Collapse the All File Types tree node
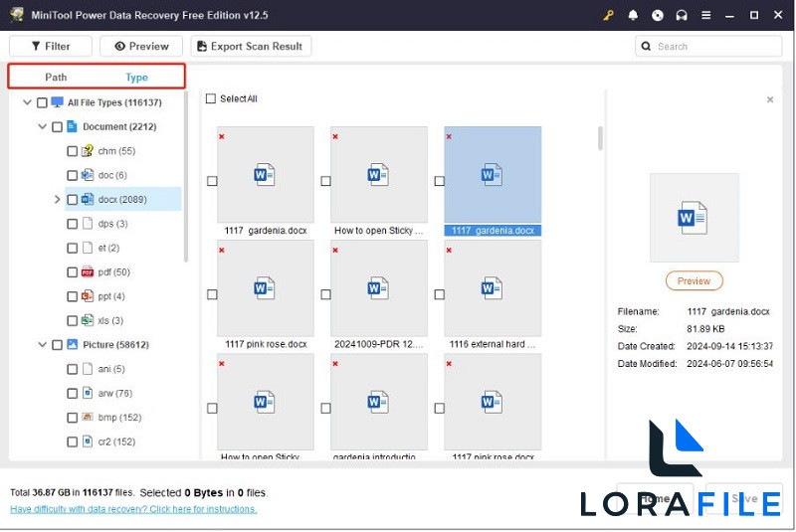The width and height of the screenshot is (796, 532). click(28, 102)
